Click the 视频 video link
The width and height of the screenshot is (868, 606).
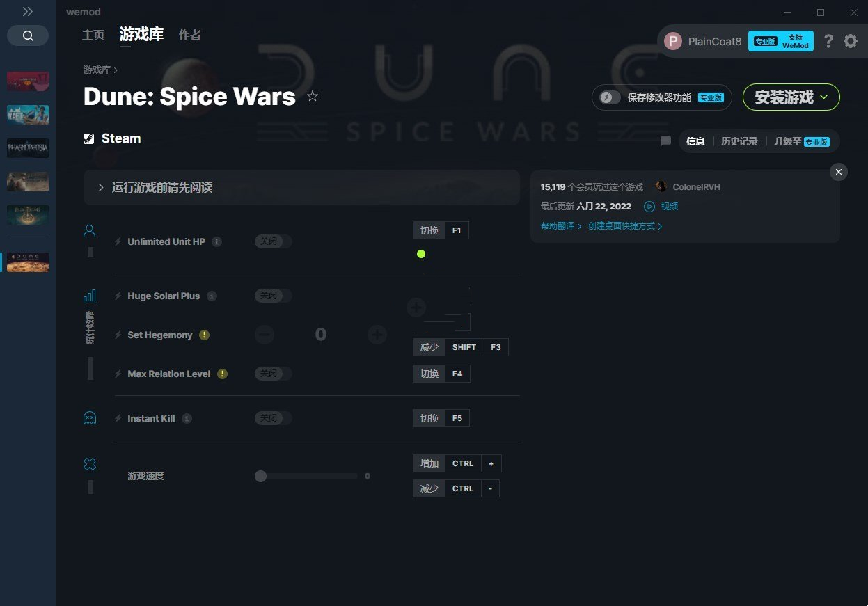click(670, 206)
